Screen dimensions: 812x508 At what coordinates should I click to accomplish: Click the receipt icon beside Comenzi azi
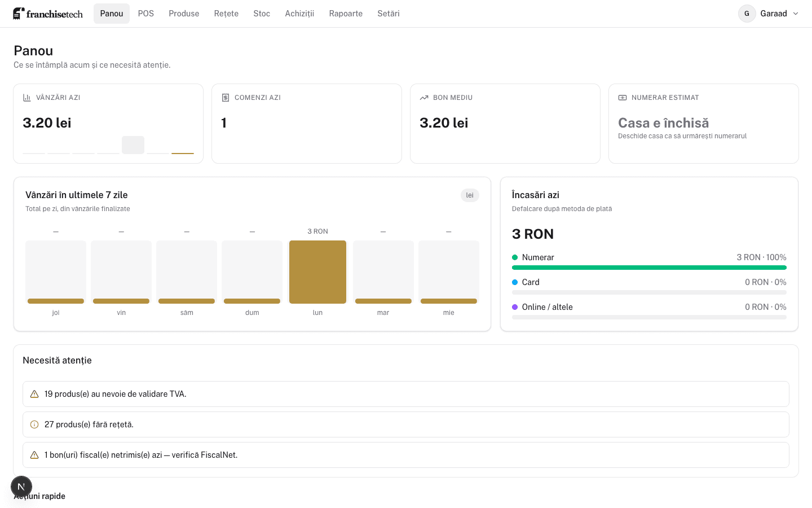tap(225, 98)
